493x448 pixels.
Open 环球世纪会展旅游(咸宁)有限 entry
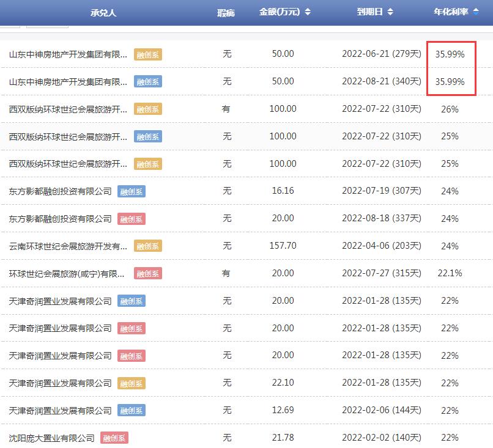pos(67,274)
